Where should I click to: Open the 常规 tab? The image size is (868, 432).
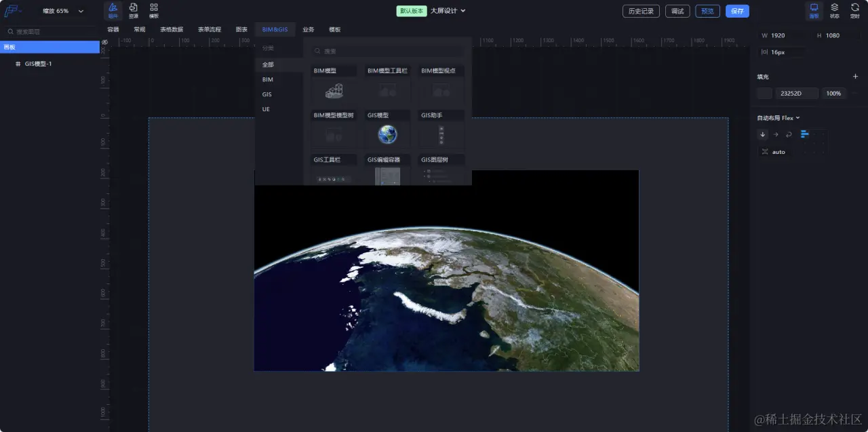[x=140, y=30]
